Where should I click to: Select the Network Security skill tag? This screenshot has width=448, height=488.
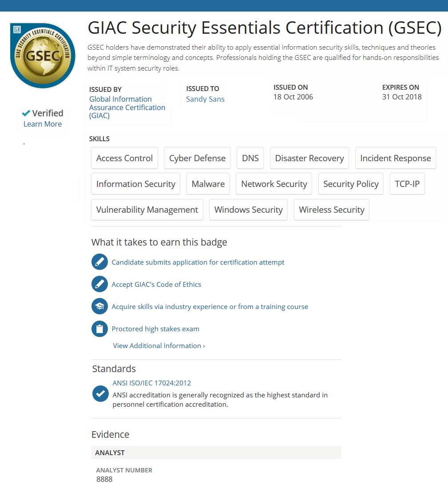(274, 184)
